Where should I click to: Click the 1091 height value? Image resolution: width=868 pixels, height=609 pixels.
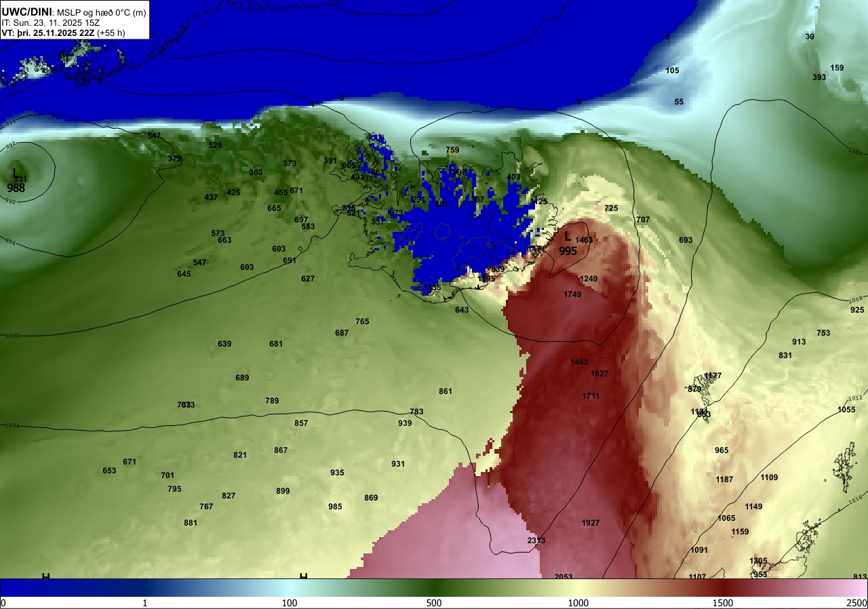pyautogui.click(x=699, y=550)
